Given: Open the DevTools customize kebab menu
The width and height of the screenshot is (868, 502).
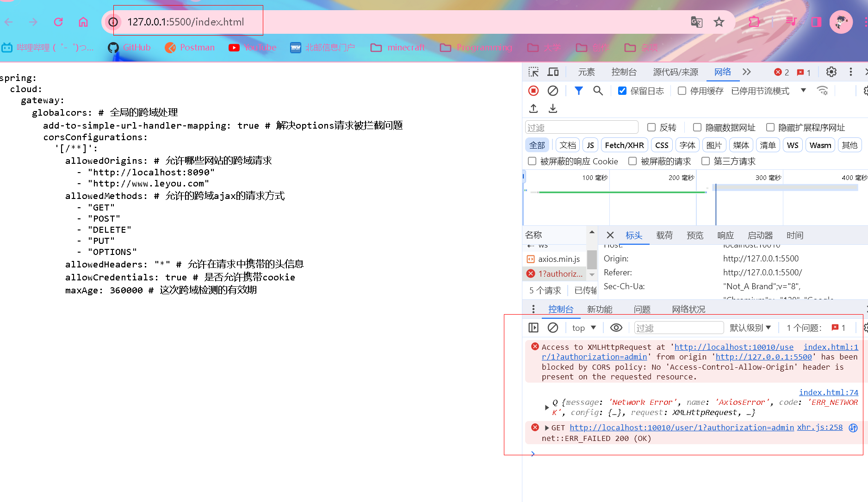Looking at the screenshot, I should coord(850,72).
